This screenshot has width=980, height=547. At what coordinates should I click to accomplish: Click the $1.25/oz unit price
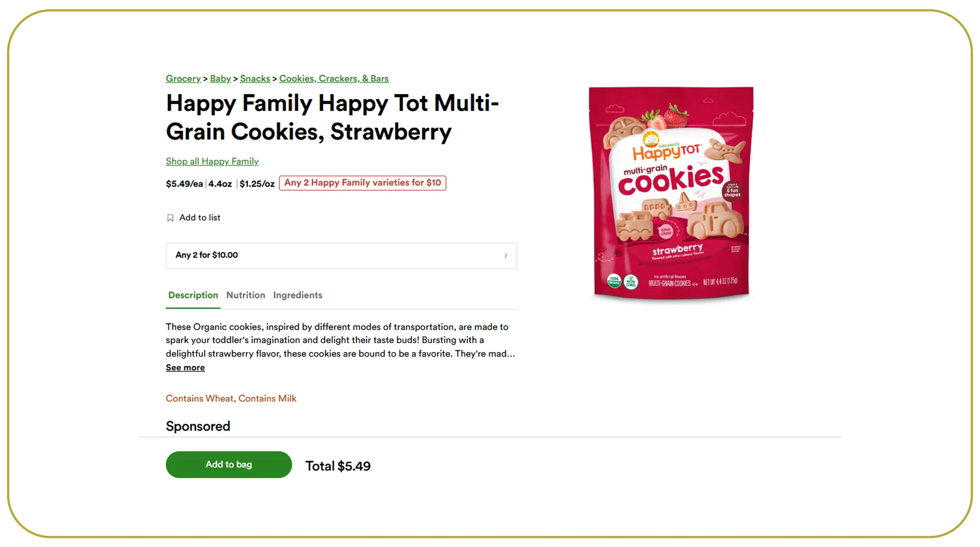[257, 184]
